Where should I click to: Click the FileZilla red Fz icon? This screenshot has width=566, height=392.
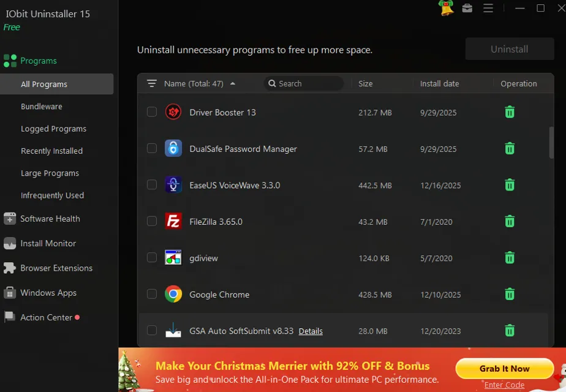pos(173,221)
